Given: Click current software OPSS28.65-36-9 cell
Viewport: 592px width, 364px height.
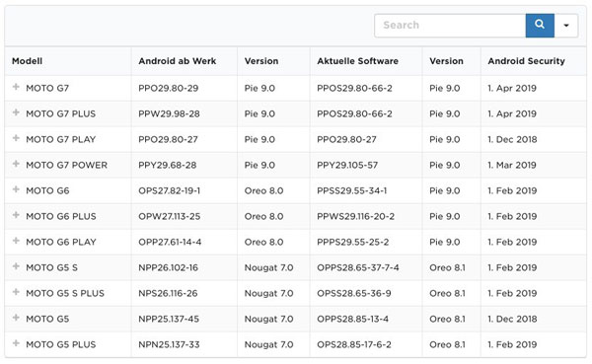Looking at the screenshot, I should point(354,293).
